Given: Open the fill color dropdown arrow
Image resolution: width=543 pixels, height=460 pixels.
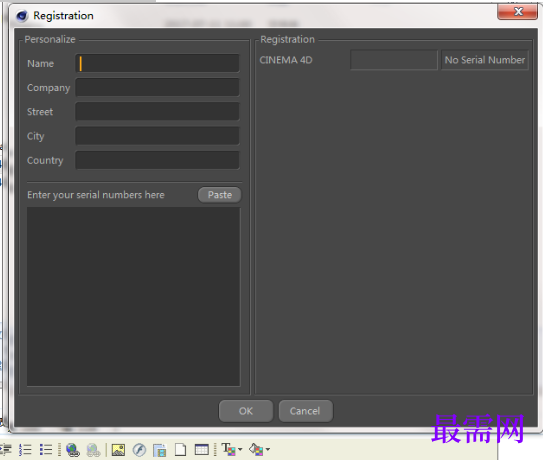Looking at the screenshot, I should point(268,450).
